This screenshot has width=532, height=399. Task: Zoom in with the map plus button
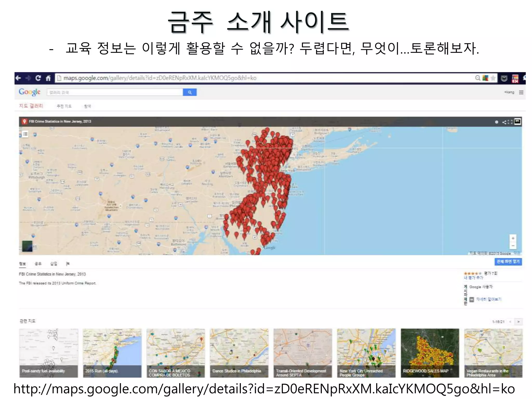[x=513, y=238]
